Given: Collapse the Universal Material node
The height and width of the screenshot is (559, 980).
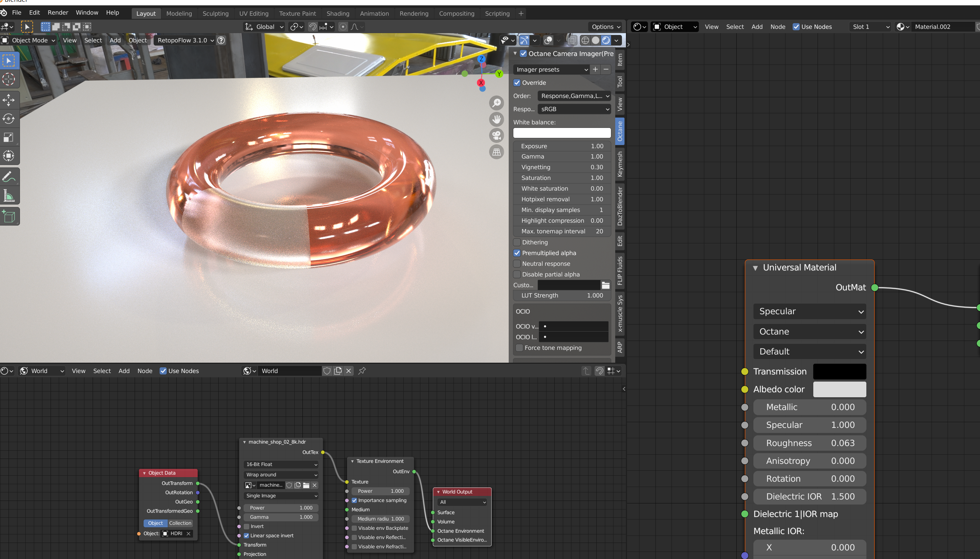Looking at the screenshot, I should click(755, 268).
